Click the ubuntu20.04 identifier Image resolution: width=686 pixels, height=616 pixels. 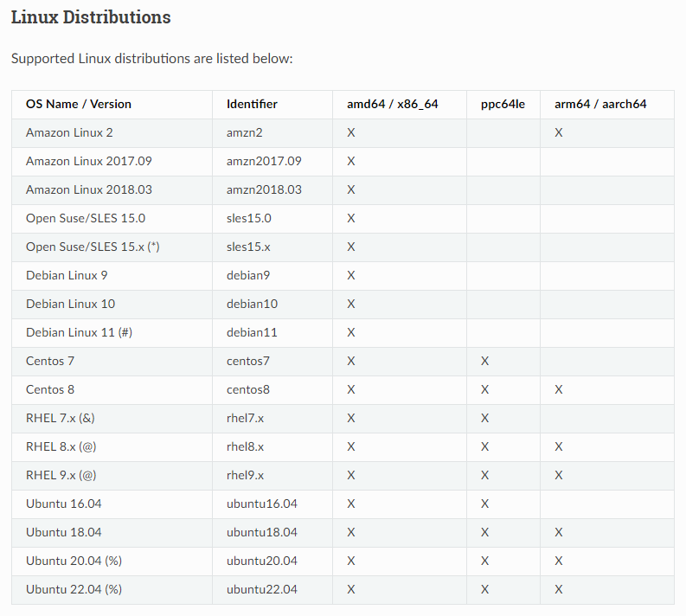click(261, 561)
